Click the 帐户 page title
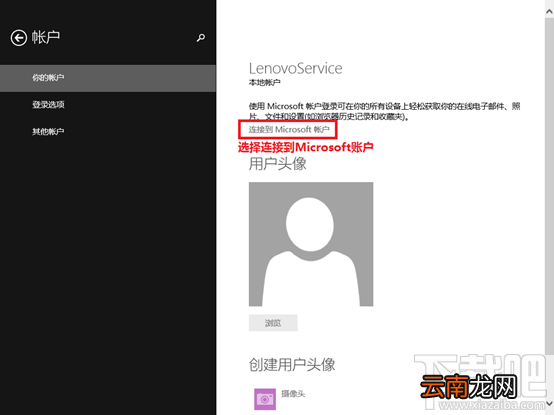 coord(46,37)
